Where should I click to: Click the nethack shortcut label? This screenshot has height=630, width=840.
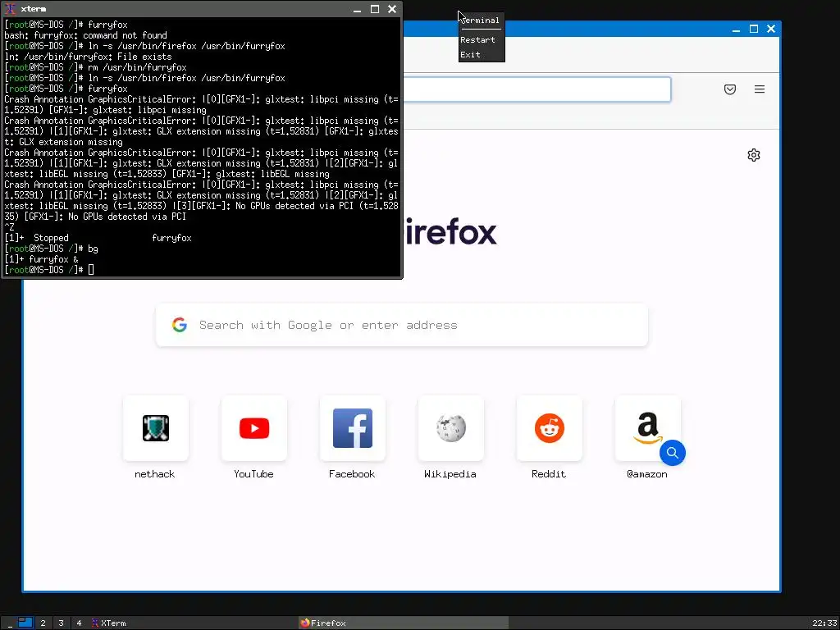(155, 474)
